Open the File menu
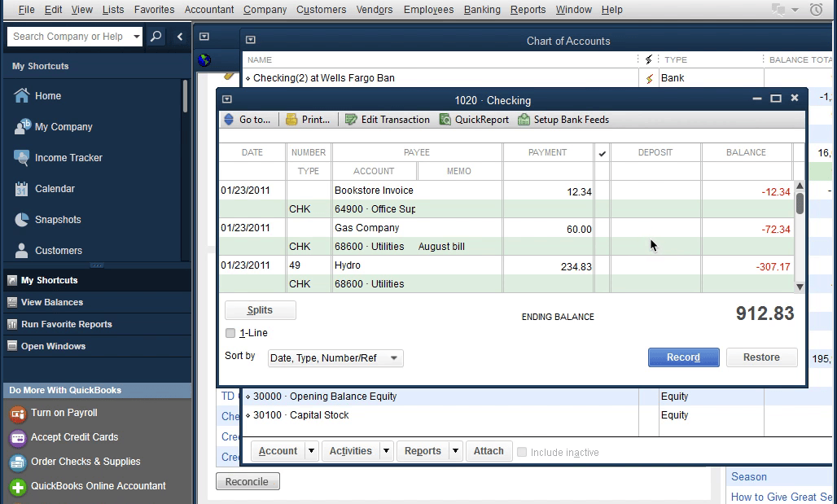 click(26, 10)
